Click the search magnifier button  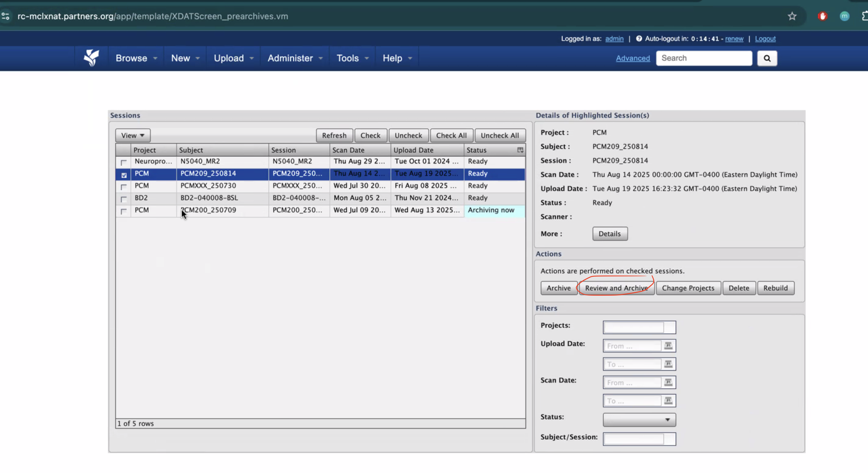tap(767, 58)
